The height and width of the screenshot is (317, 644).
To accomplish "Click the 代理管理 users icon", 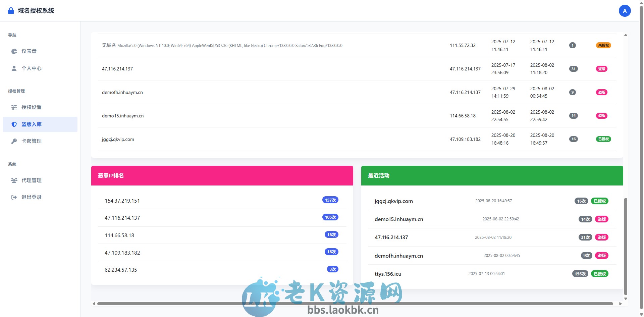I will click(14, 180).
